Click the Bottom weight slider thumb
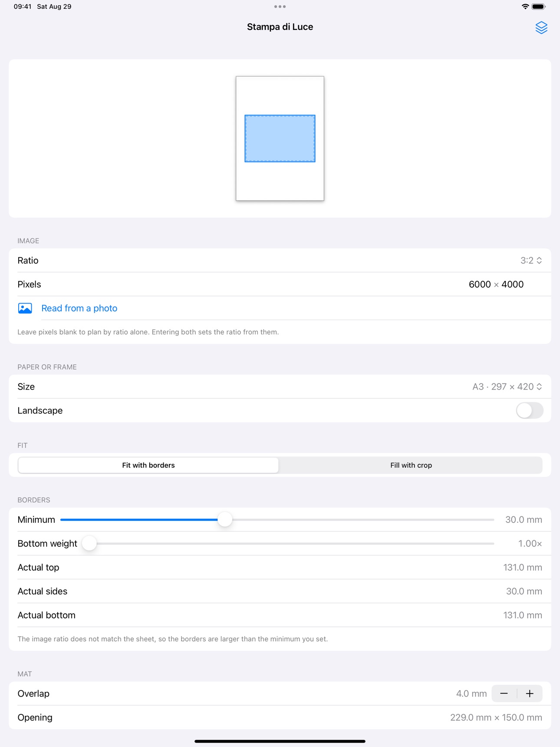This screenshot has width=560, height=747. pos(89,543)
